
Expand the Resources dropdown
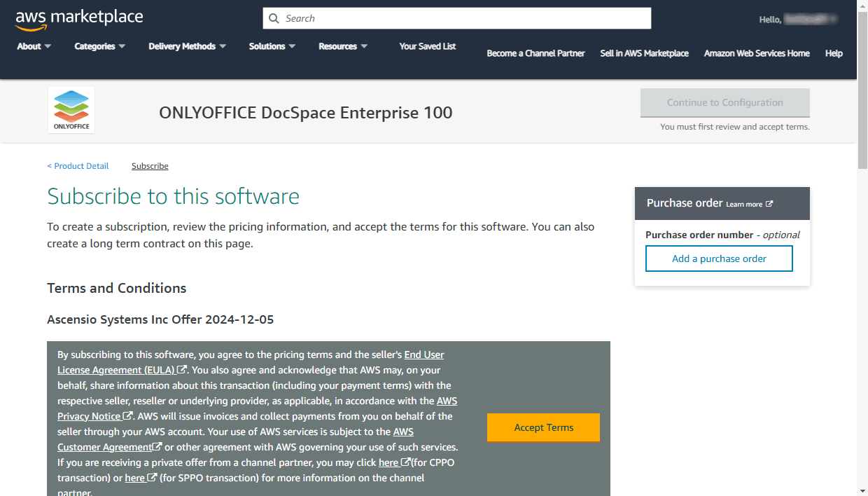click(x=342, y=46)
